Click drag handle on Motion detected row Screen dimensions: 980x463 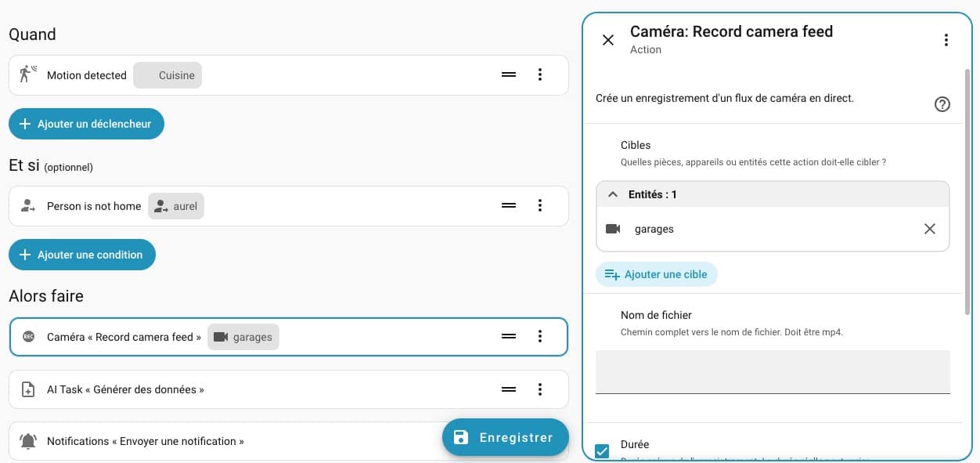coord(509,75)
